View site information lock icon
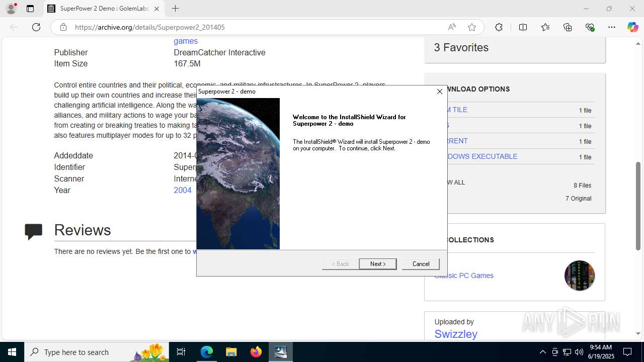Screen dimensions: 644x362 pyautogui.click(x=63, y=27)
